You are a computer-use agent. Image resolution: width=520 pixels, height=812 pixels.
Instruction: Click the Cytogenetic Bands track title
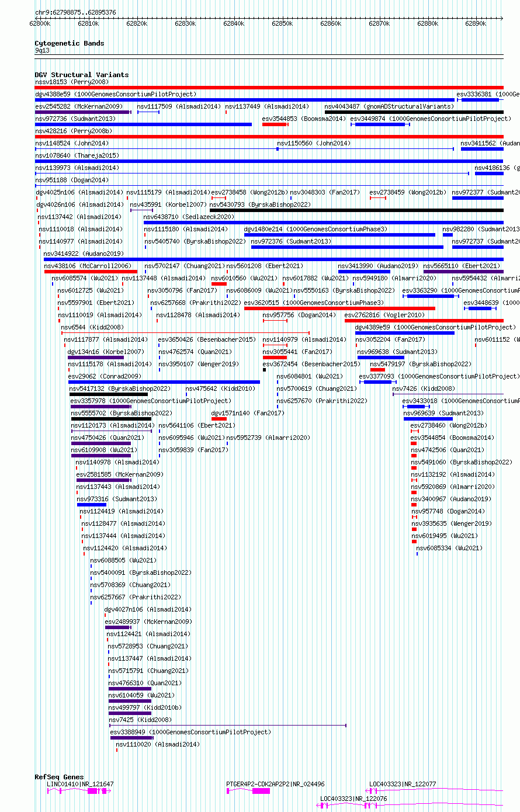coord(70,43)
